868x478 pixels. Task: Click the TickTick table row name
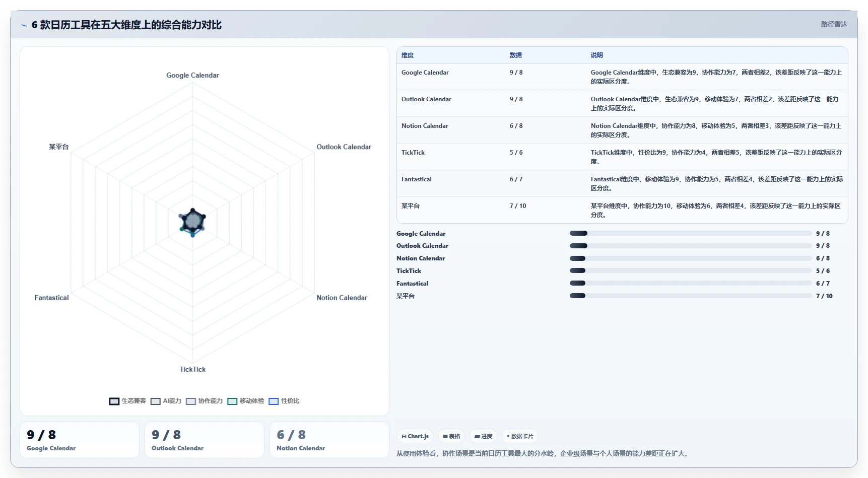(x=413, y=153)
